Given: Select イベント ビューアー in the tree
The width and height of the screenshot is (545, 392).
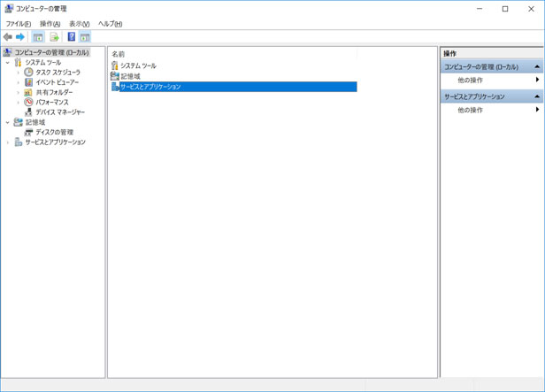Looking at the screenshot, I should (58, 82).
